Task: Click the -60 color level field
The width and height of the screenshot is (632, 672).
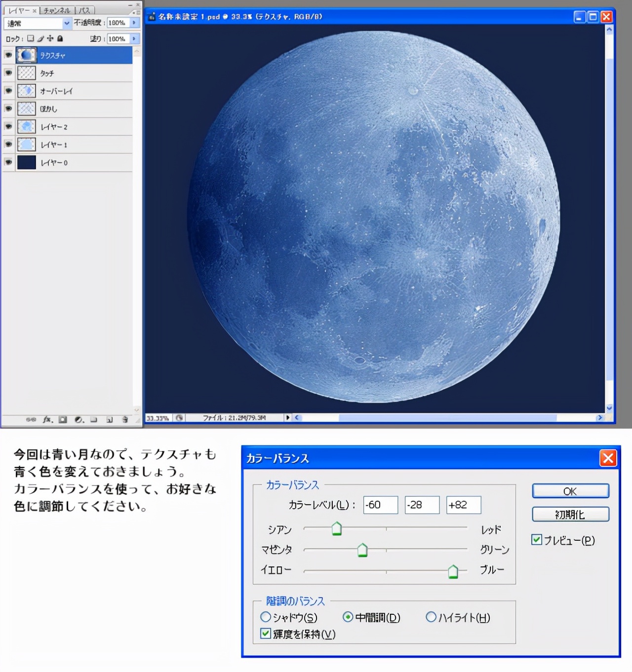Action: coord(381,505)
